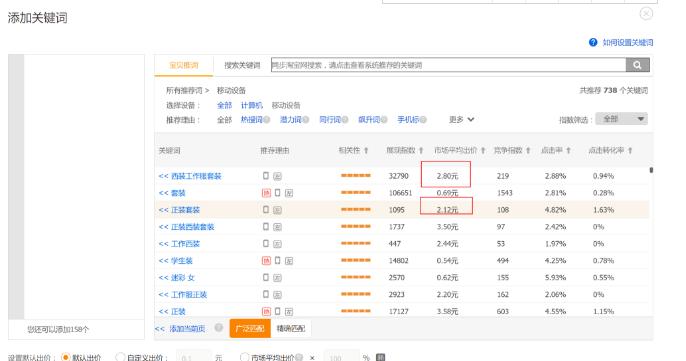
Task: Click help icon next to 添加当前页
Action: tap(219, 328)
